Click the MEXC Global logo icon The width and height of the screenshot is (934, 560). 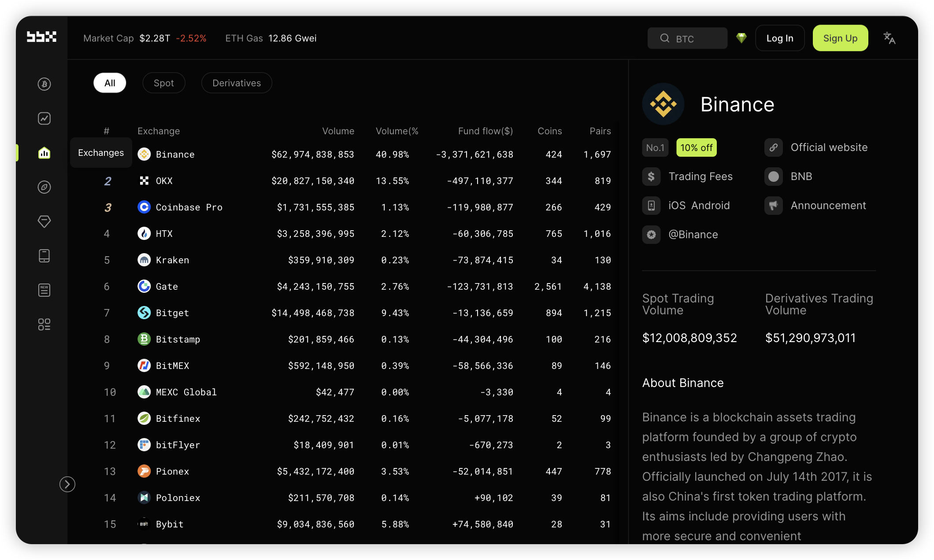coord(144,392)
